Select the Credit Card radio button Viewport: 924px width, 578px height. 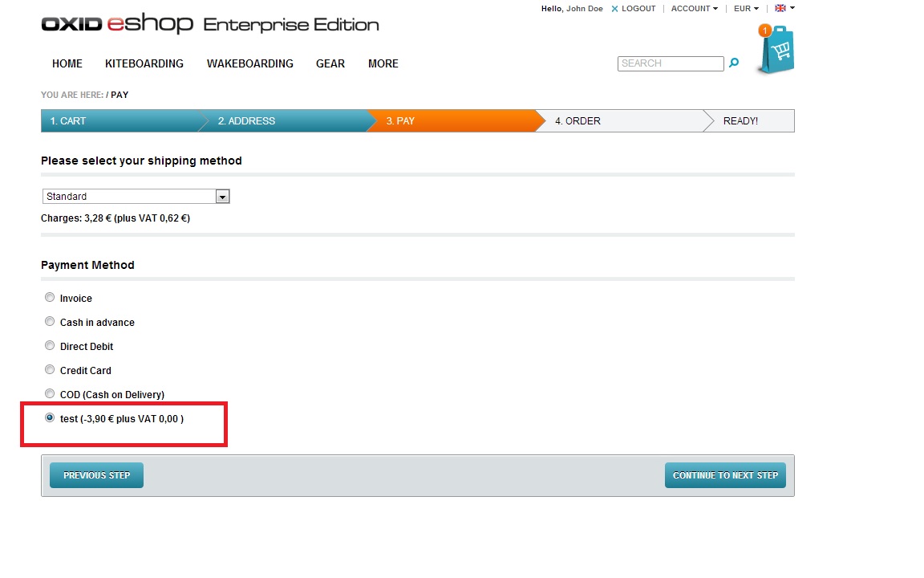click(x=50, y=370)
